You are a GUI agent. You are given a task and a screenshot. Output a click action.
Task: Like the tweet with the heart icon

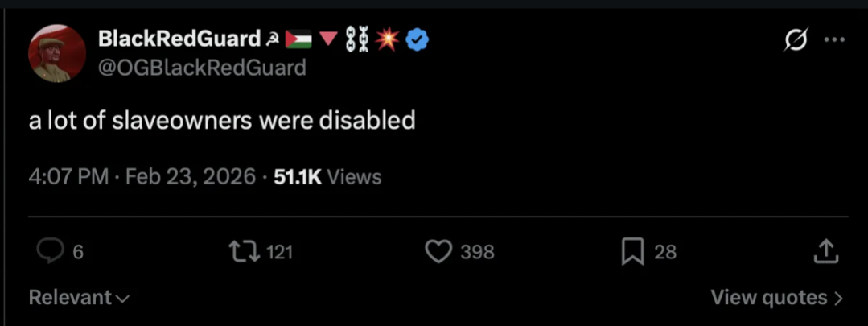(438, 252)
